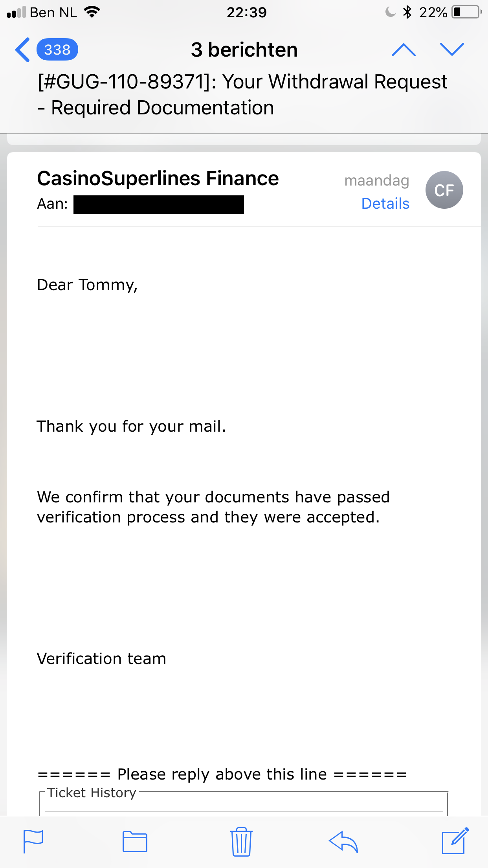Tap the CF sender avatar
The height and width of the screenshot is (868, 488).
[x=444, y=190]
